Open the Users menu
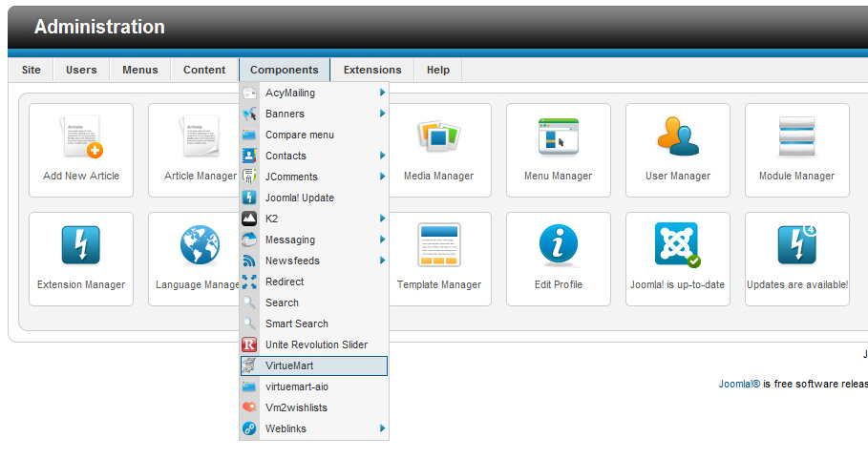 81,70
